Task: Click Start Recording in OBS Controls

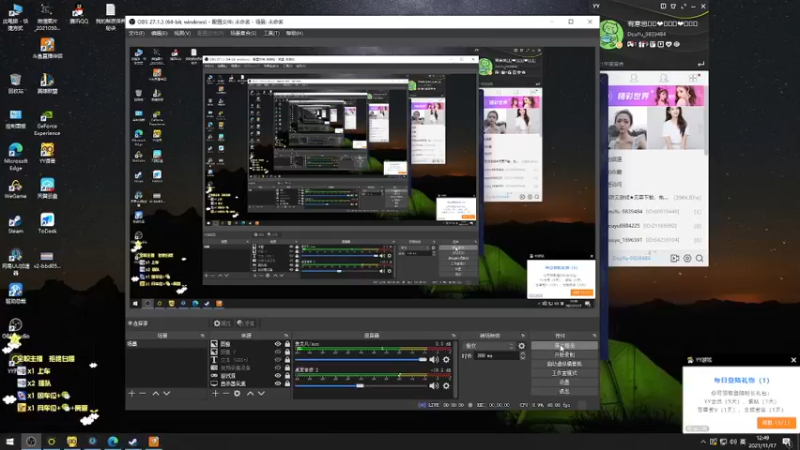Action: click(564, 355)
